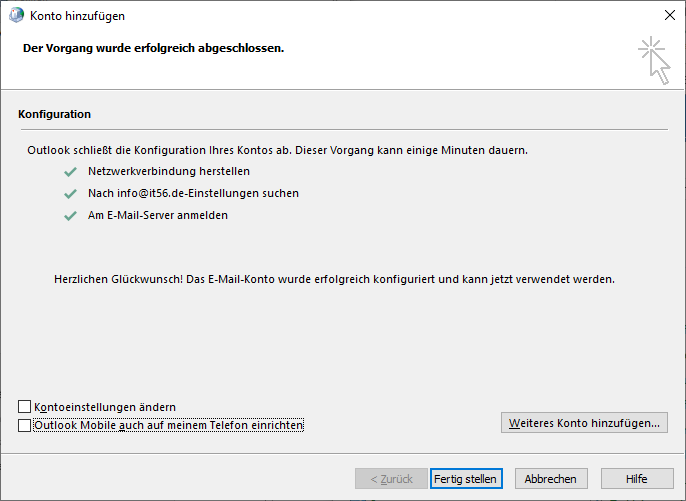
Task: Click the Konto hinzufügen title text
Action: [77, 16]
